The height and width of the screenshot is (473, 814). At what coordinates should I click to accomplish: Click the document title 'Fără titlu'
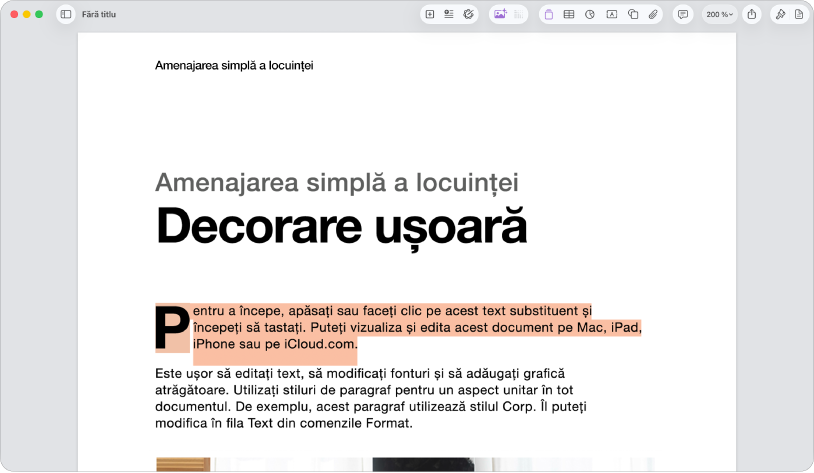(x=99, y=15)
